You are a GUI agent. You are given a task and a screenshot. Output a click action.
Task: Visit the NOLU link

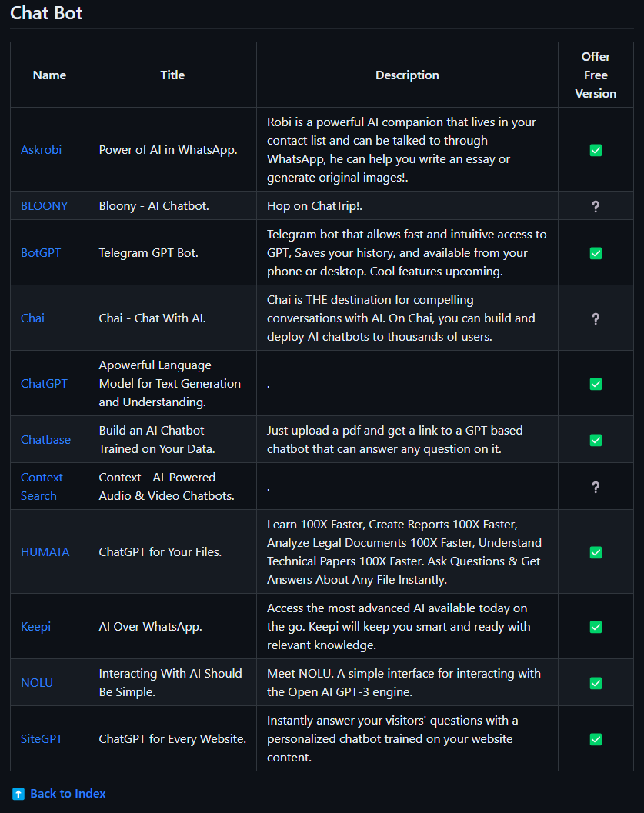[x=37, y=683]
